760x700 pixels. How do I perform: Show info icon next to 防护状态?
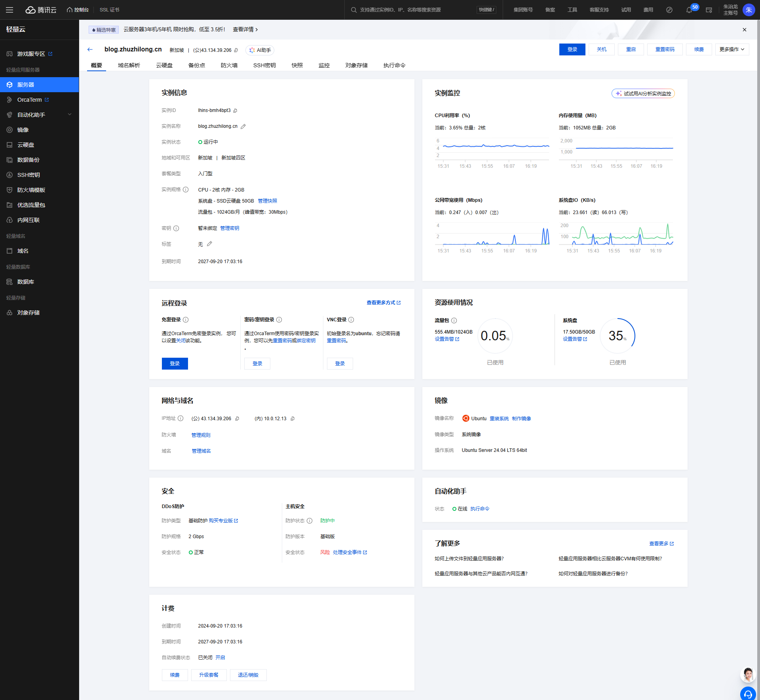(310, 521)
